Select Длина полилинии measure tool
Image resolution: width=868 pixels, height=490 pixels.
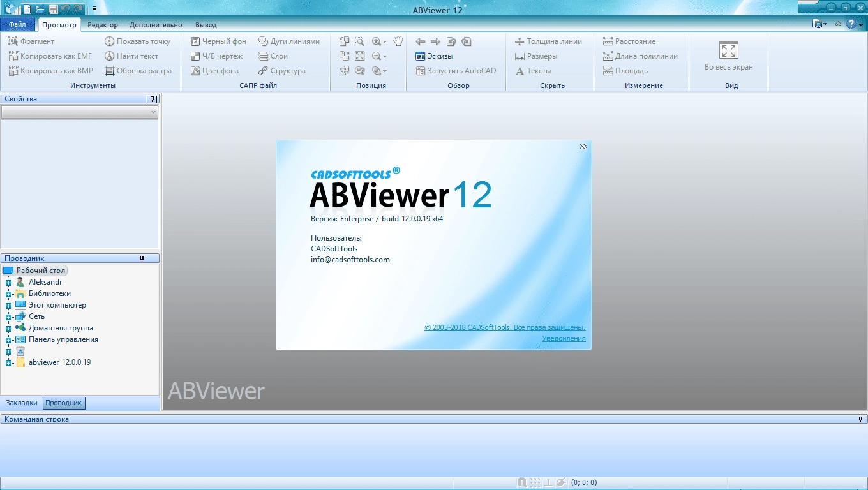(641, 56)
